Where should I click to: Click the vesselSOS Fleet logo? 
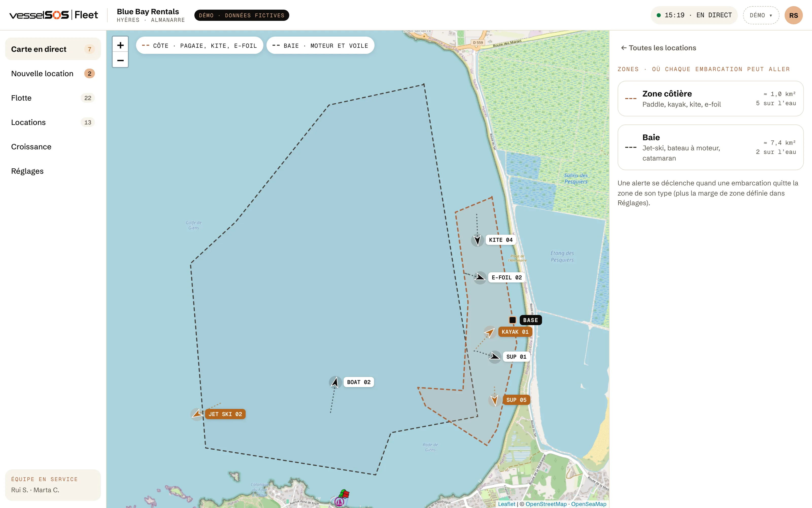[x=53, y=15]
